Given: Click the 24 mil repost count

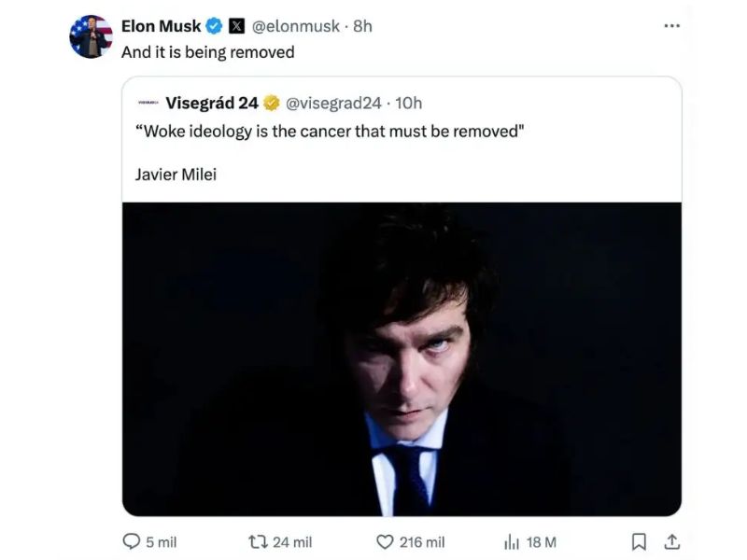Looking at the screenshot, I should tap(292, 541).
